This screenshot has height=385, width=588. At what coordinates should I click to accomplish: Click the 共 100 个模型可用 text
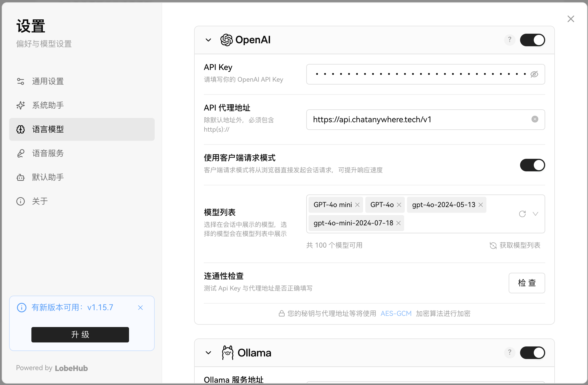click(x=334, y=245)
